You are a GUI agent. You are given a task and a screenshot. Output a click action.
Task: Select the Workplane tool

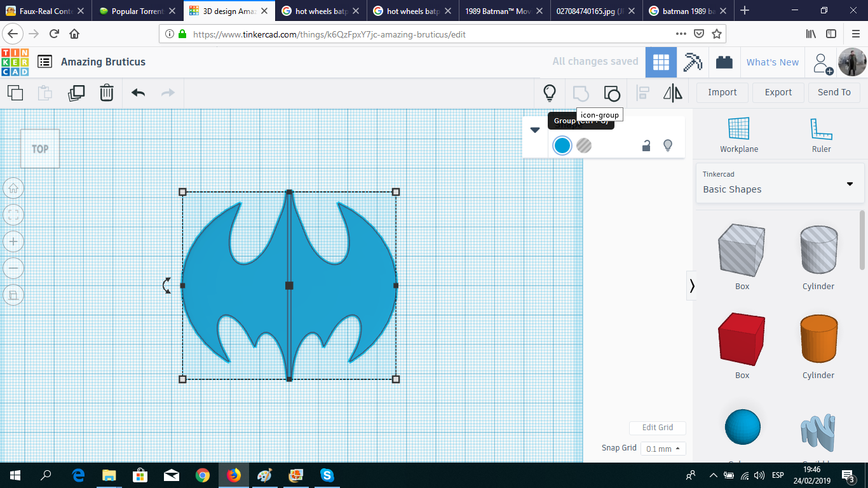click(x=739, y=135)
